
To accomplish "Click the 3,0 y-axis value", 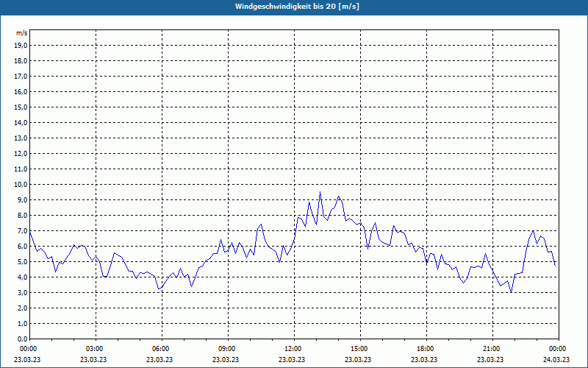I will 22,292.
